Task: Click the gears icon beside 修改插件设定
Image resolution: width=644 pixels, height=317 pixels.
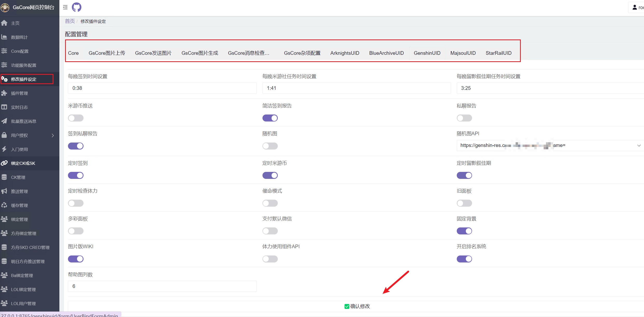Action: 4,79
